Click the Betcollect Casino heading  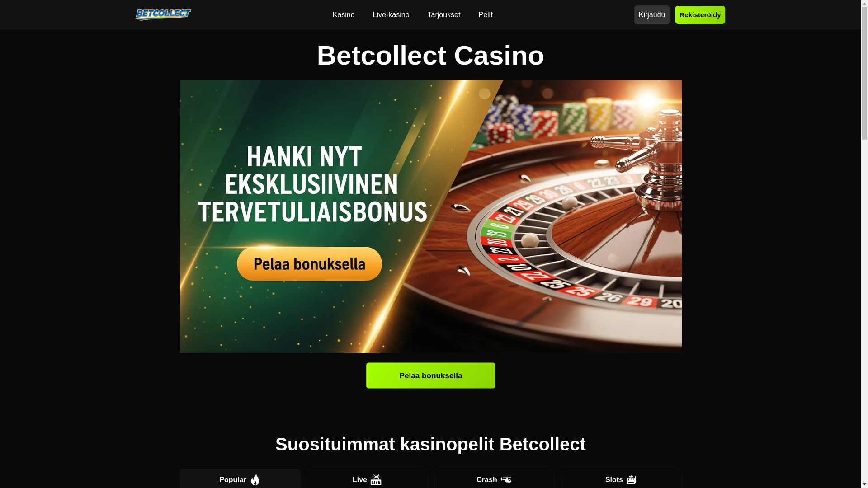point(431,55)
